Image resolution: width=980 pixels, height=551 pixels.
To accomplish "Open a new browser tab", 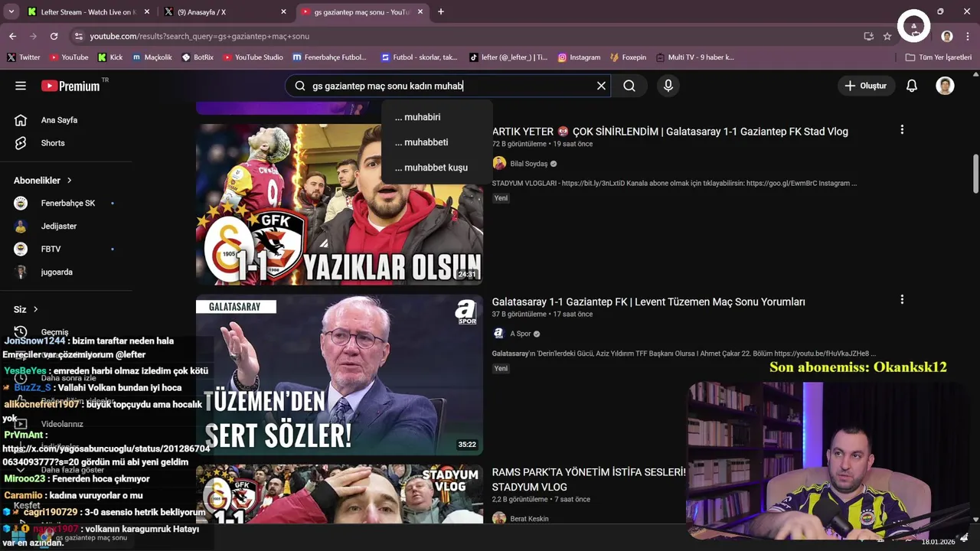I will pyautogui.click(x=441, y=11).
